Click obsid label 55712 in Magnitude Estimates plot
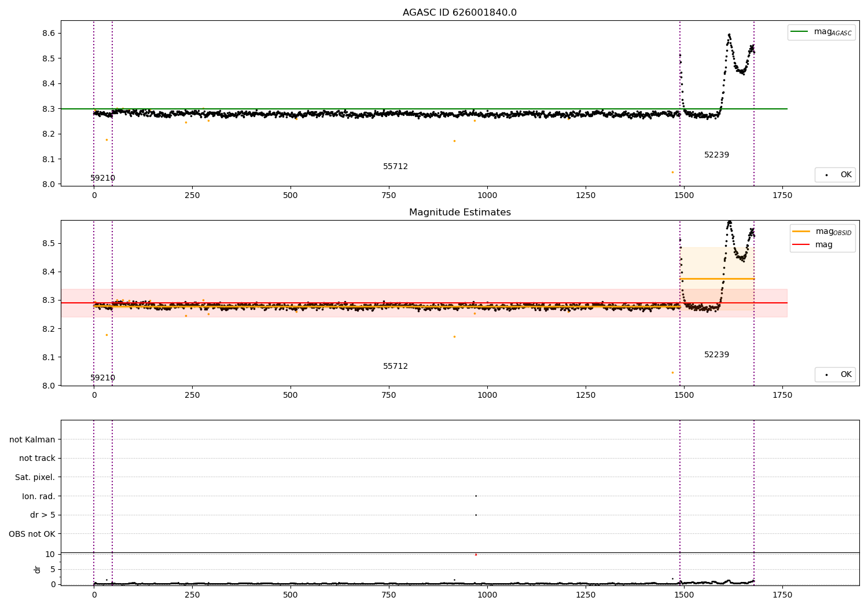868x608 pixels. click(x=395, y=367)
